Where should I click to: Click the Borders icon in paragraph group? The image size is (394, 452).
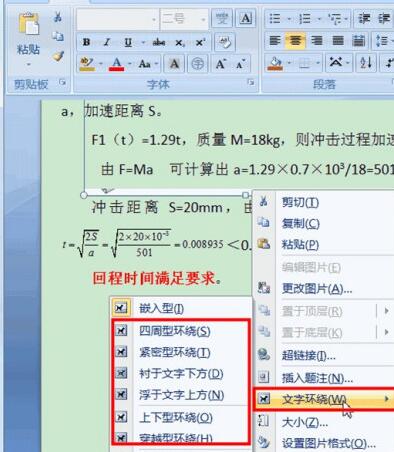coord(304,63)
